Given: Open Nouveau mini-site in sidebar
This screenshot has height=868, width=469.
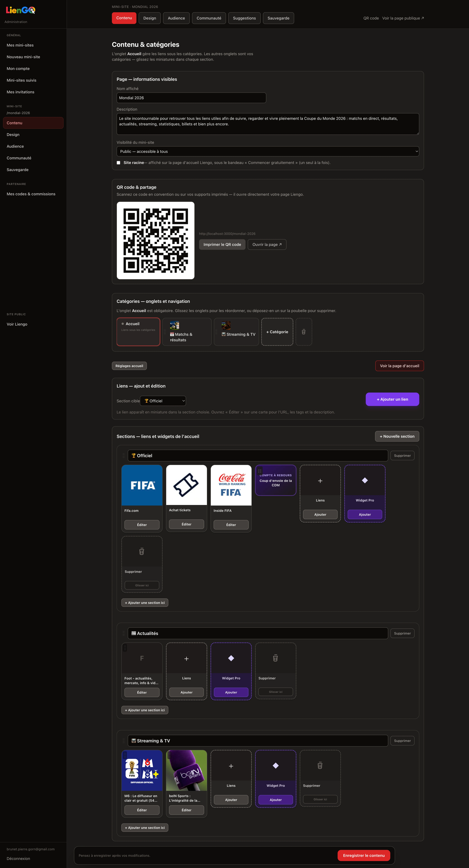Looking at the screenshot, I should tap(33, 57).
